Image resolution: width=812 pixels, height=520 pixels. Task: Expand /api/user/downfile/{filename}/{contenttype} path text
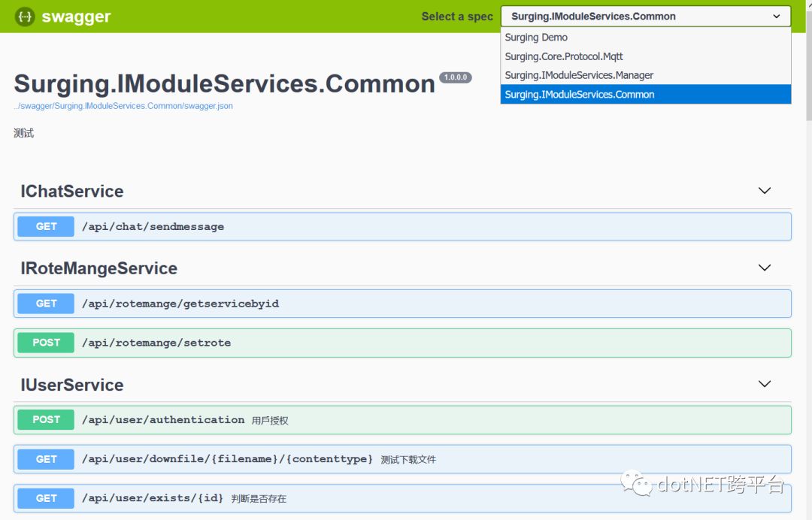(x=227, y=459)
